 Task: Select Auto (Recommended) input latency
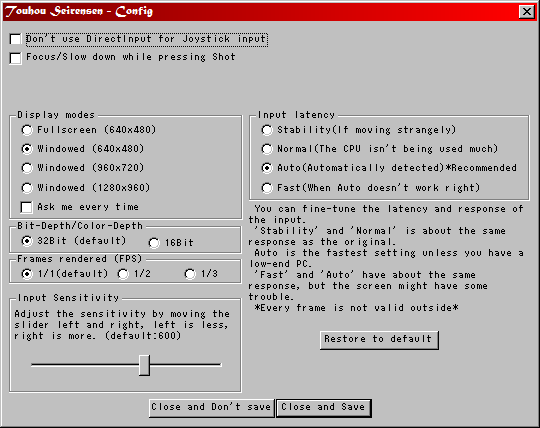[267, 168]
